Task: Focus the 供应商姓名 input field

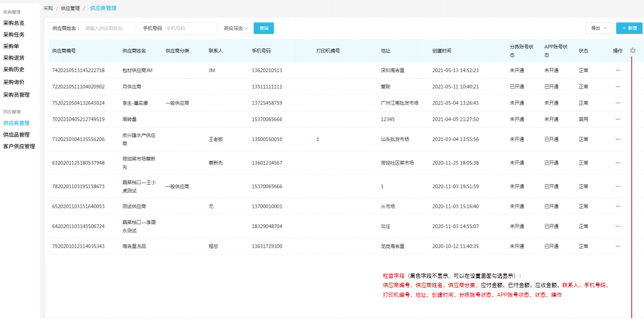Action: pos(109,28)
